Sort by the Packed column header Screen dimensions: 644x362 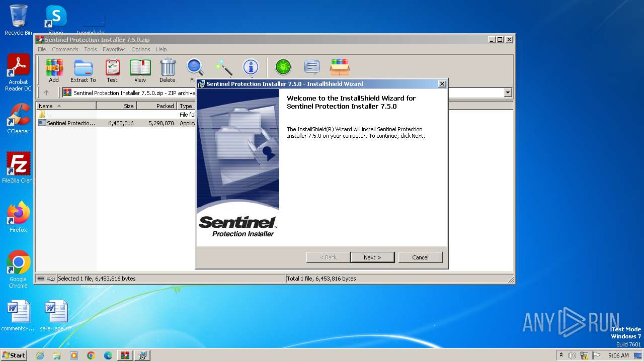click(157, 106)
